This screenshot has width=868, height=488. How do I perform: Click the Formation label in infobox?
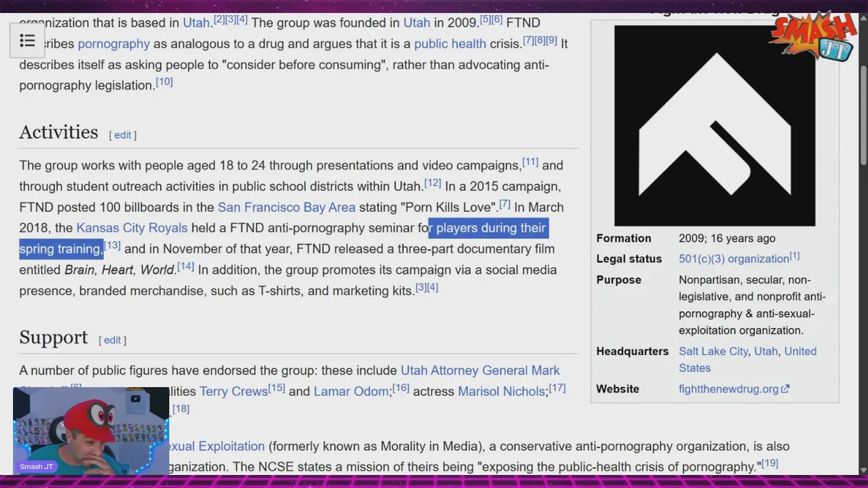click(x=624, y=238)
